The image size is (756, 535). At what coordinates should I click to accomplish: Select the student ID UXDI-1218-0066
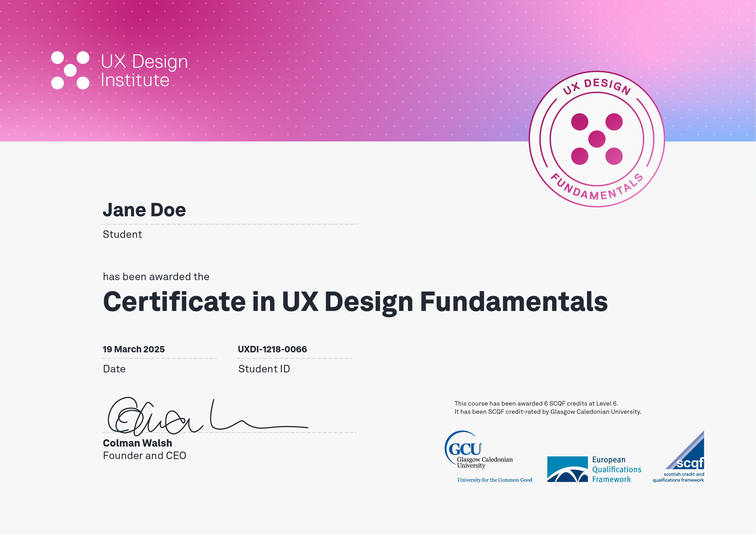272,349
